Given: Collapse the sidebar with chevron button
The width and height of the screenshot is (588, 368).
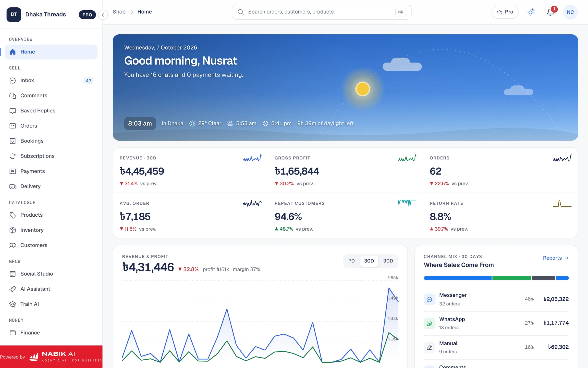Looking at the screenshot, I should [103, 15].
